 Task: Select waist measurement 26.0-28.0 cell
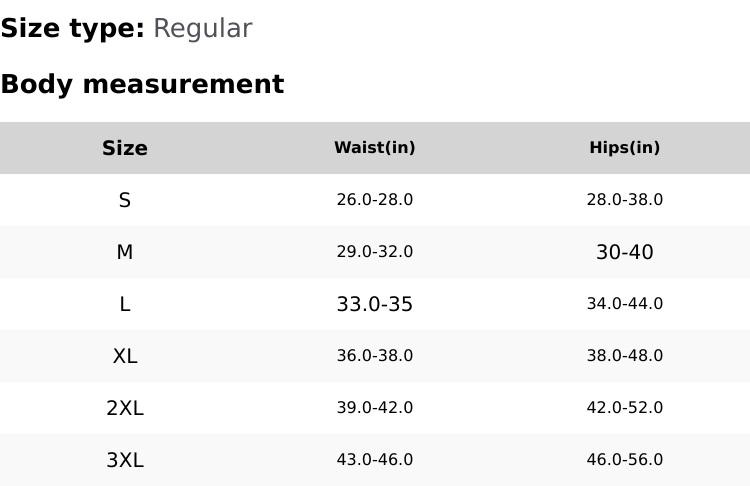pyautogui.click(x=375, y=200)
